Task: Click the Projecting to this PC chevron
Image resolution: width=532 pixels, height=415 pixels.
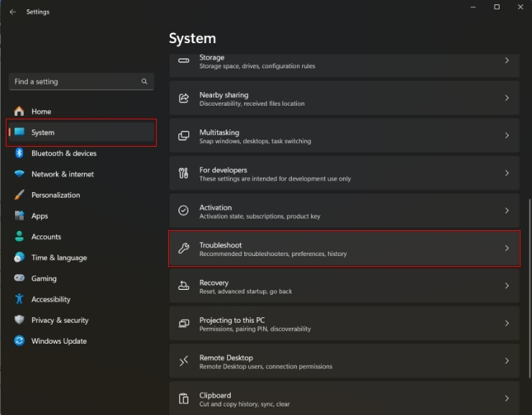Action: 507,324
